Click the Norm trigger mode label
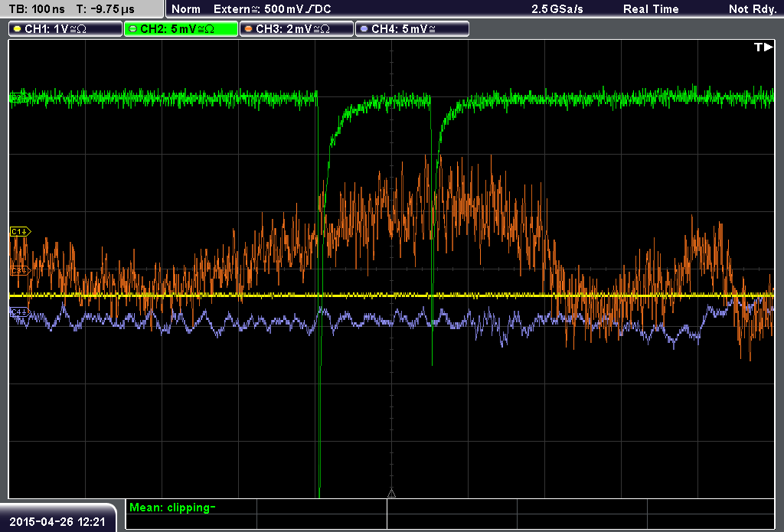784x532 pixels. pos(186,9)
